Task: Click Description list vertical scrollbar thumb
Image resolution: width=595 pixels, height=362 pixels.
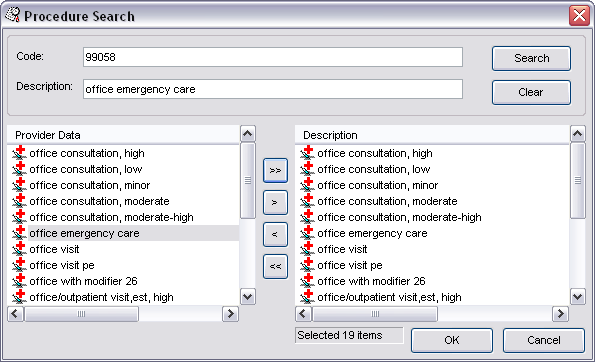Action: pyautogui.click(x=578, y=180)
